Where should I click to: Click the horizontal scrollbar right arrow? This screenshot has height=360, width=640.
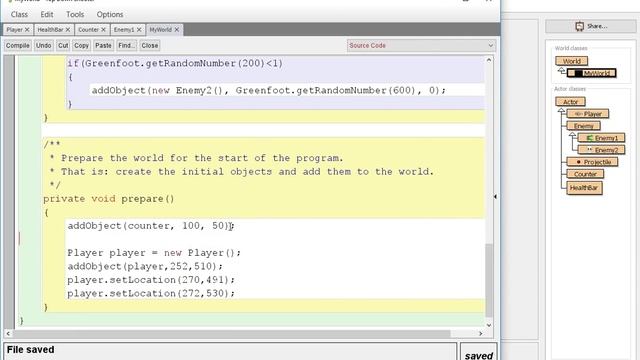tap(480, 333)
